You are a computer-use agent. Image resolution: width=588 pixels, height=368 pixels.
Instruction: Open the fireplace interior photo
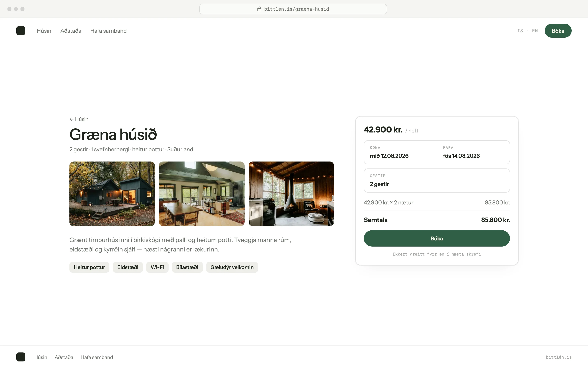pyautogui.click(x=291, y=194)
